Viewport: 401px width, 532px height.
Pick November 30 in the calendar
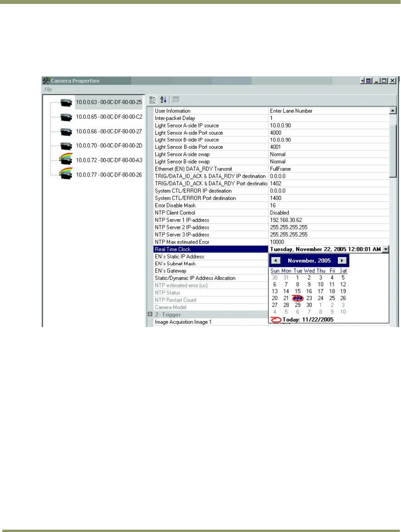[309, 305]
